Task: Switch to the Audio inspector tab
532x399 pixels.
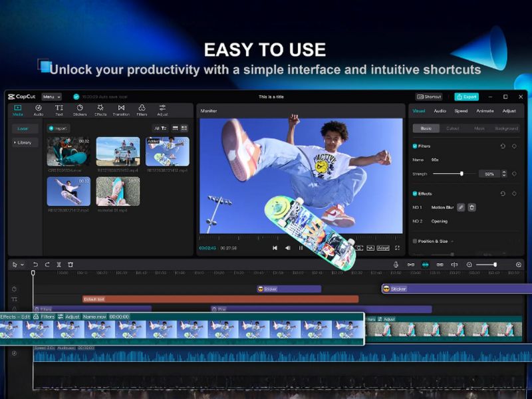Action: click(x=440, y=111)
